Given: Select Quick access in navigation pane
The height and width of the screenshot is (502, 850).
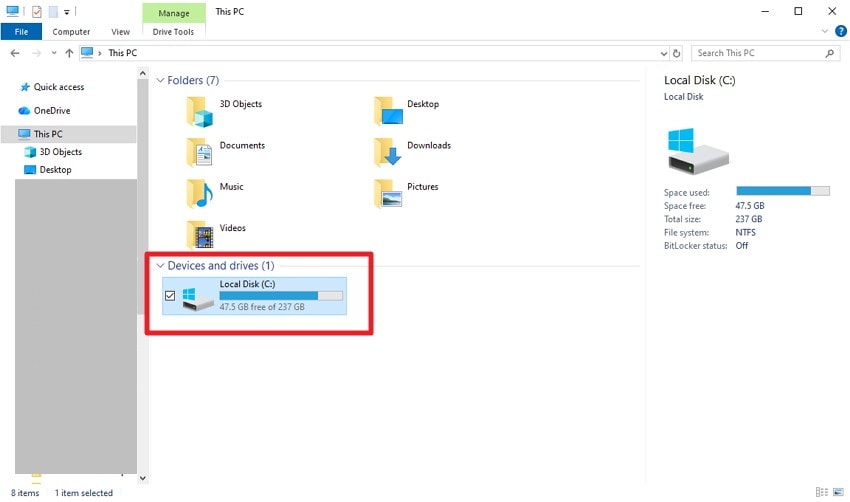Looking at the screenshot, I should (x=59, y=87).
